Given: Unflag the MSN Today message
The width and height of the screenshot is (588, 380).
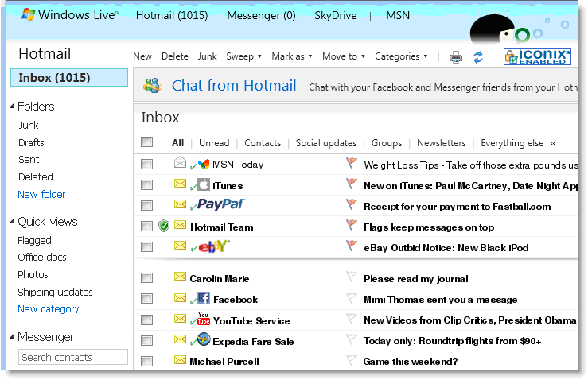Looking at the screenshot, I should [352, 163].
